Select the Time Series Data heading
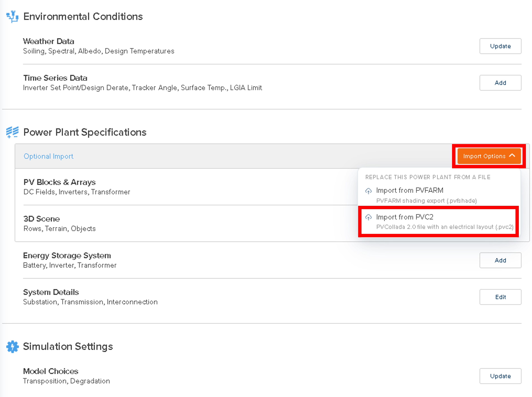Screen dimensions: 532x397 tap(55, 78)
